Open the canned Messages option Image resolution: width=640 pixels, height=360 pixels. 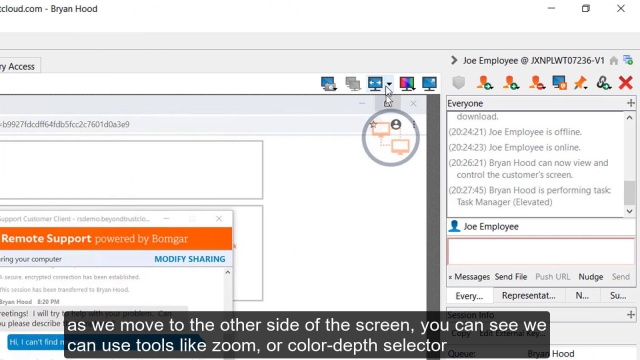(x=469, y=277)
